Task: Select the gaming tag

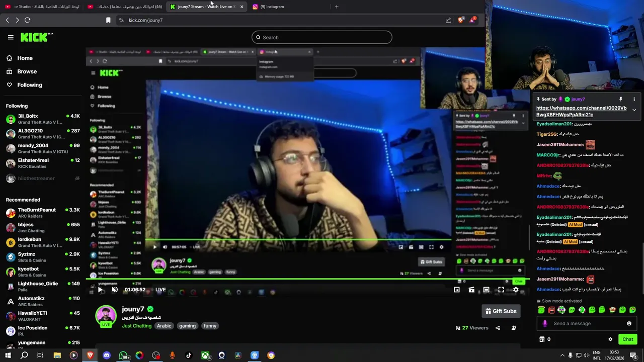Action: click(x=187, y=326)
